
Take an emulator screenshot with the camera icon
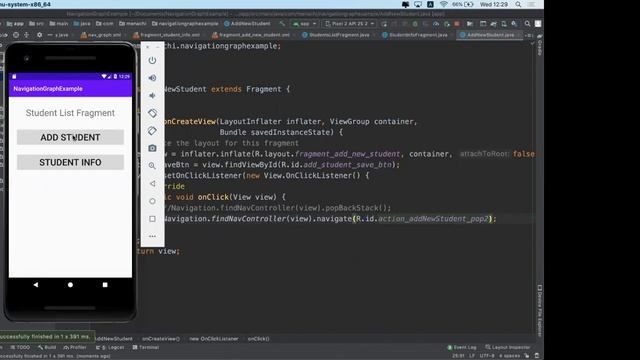tap(152, 148)
